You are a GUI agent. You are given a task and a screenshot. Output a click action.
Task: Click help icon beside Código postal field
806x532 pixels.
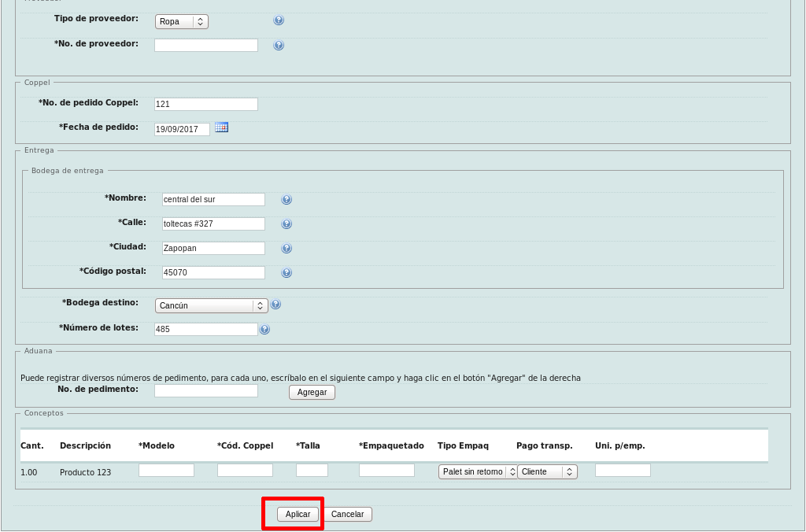point(287,273)
